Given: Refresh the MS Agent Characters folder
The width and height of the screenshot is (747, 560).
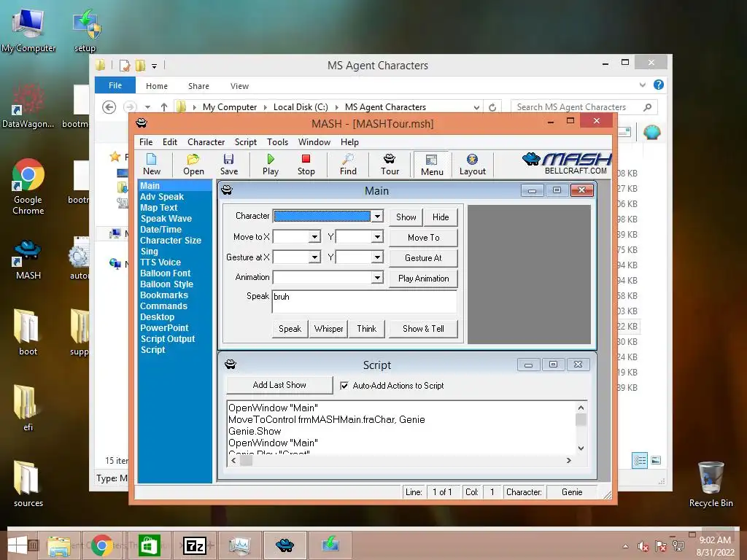Looking at the screenshot, I should (x=492, y=107).
